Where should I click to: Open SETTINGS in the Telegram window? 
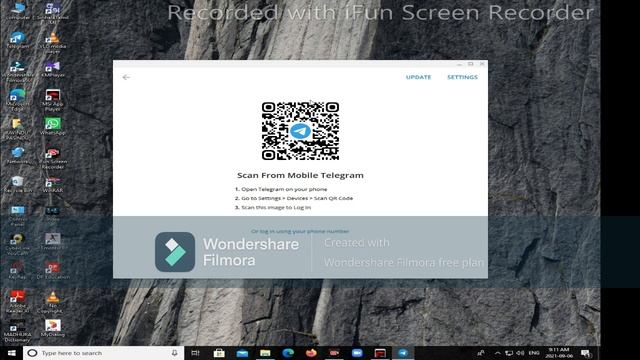pos(462,77)
